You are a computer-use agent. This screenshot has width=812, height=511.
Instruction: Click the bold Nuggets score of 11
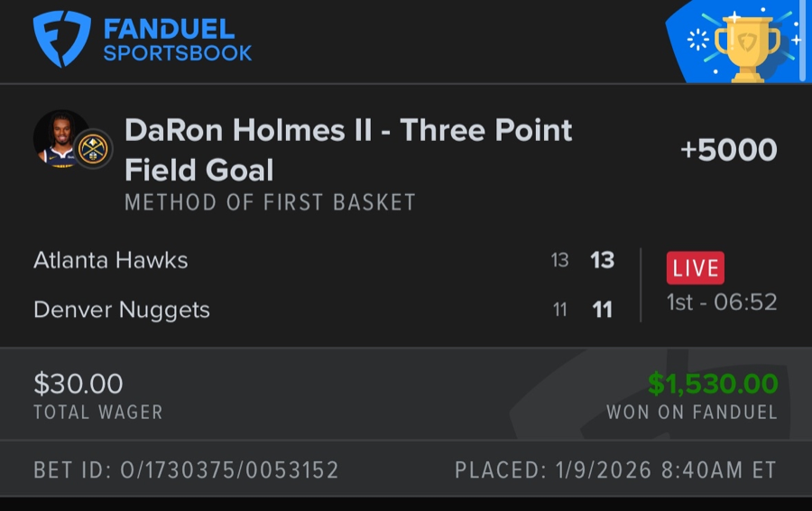click(x=602, y=310)
